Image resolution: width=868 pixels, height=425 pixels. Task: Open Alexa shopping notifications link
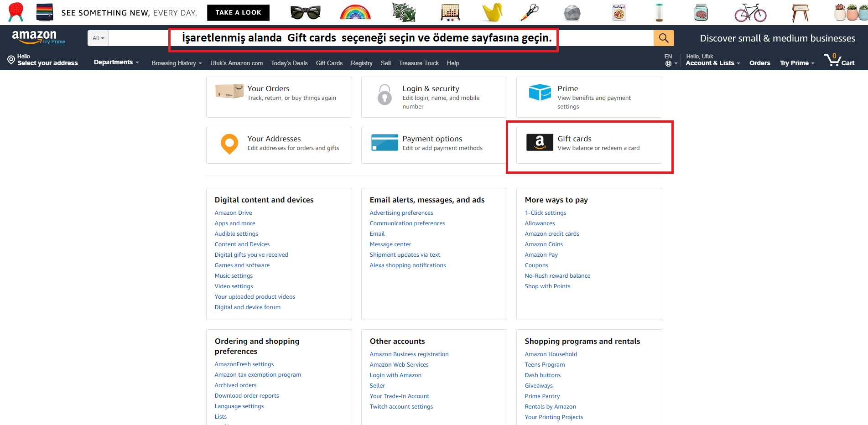coord(408,265)
